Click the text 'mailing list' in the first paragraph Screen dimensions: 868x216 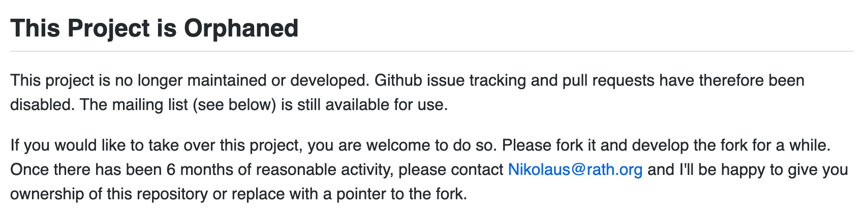point(147,105)
